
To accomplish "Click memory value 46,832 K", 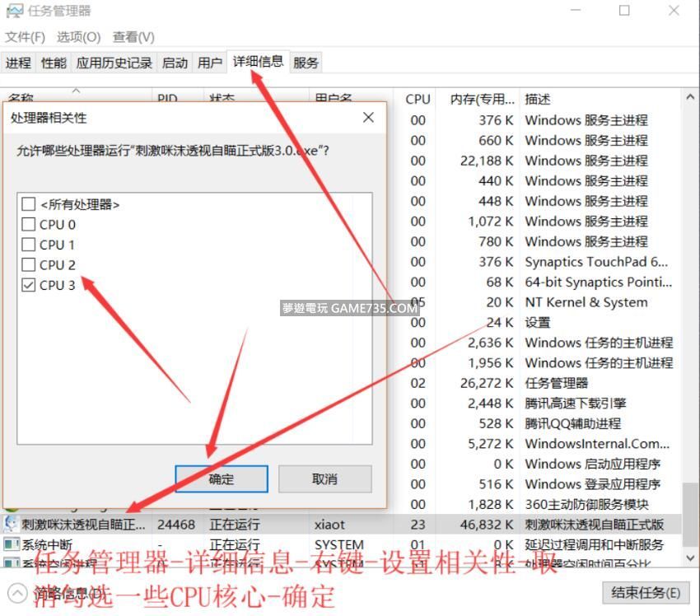I will 487,525.
